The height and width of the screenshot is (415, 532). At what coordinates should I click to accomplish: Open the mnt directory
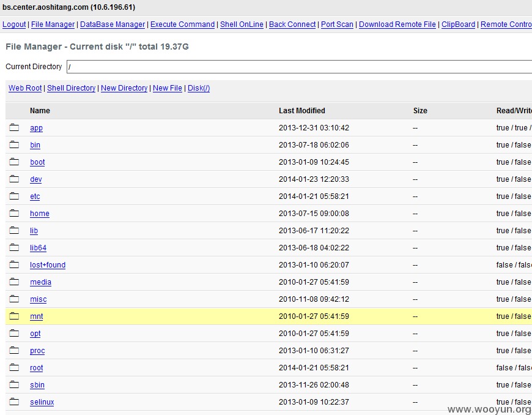click(x=37, y=316)
